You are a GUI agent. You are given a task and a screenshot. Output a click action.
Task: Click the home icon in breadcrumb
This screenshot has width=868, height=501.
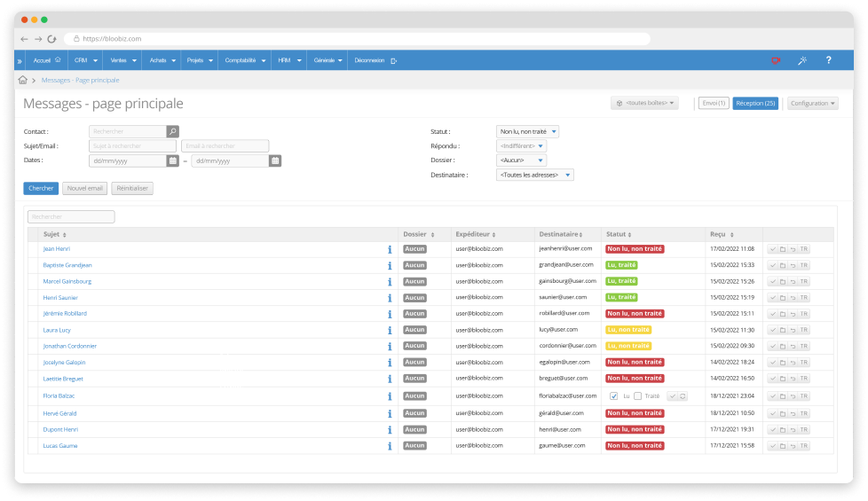[x=23, y=80]
